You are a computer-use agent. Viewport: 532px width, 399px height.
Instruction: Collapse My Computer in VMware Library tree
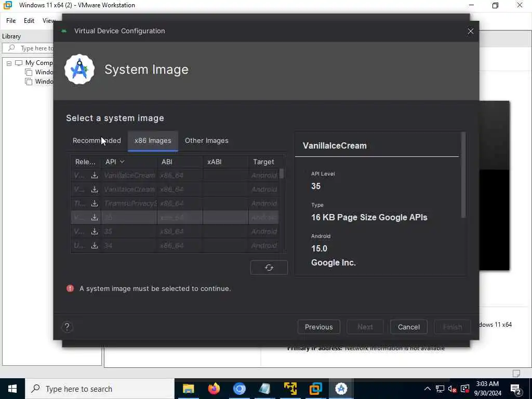tap(9, 63)
